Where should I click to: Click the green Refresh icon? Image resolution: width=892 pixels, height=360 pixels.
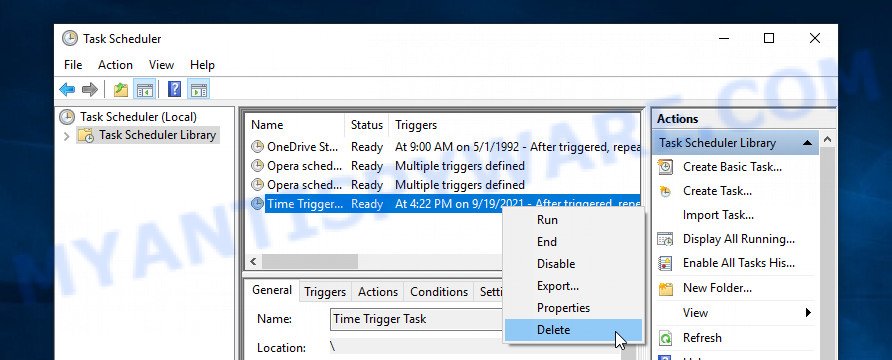point(665,338)
